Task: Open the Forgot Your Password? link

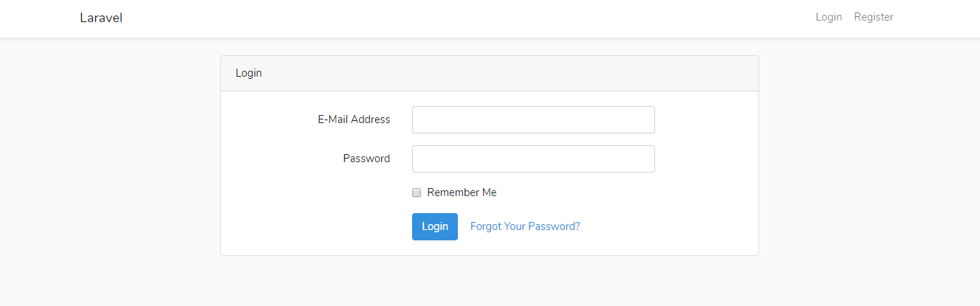Action: (x=525, y=226)
